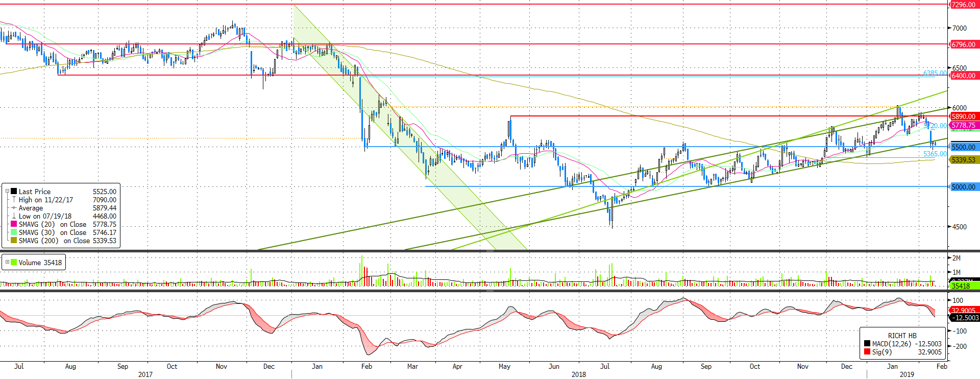
Task: Click the 35418 green volume tag
Action: pyautogui.click(x=964, y=286)
